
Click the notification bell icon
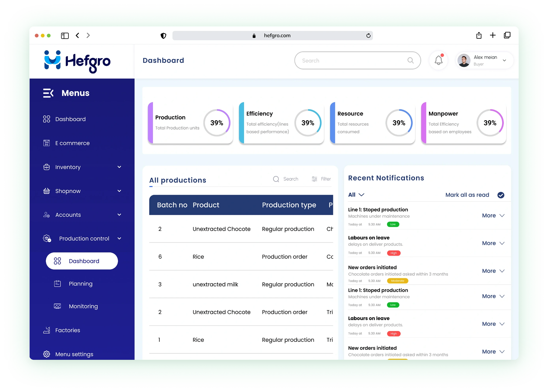(x=438, y=60)
